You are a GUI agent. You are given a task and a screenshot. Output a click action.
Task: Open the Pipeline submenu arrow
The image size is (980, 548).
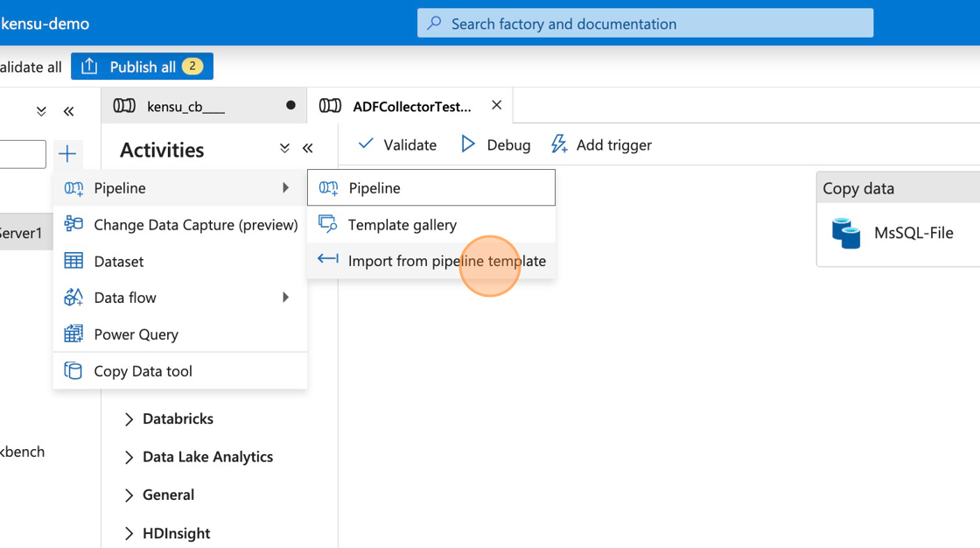285,187
